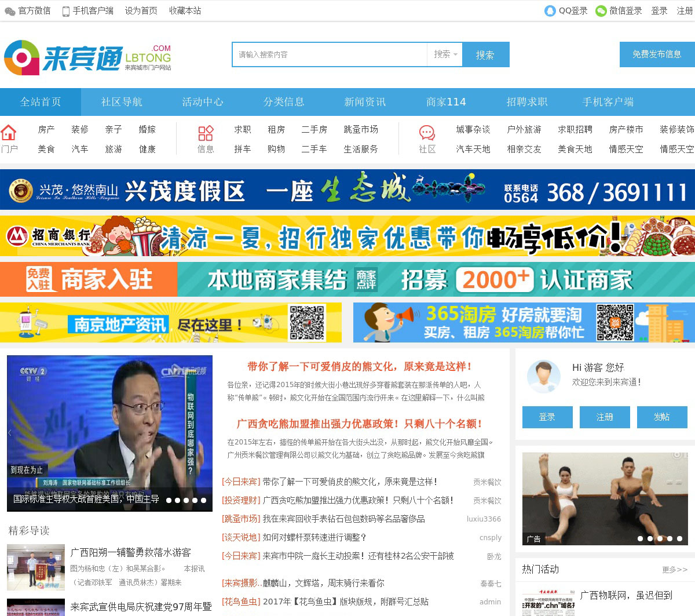695x616 pixels.
Task: Select the first dot of ad carousel
Action: (640, 538)
